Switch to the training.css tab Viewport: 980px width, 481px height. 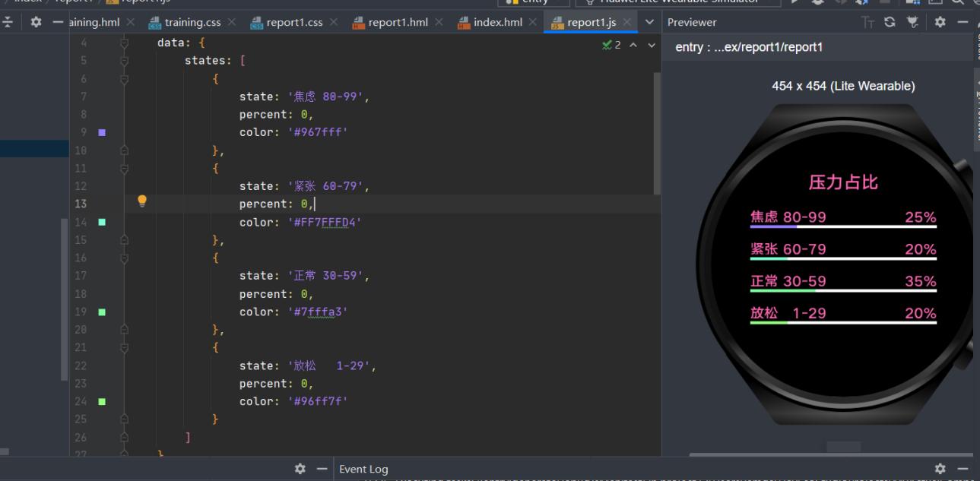point(192,23)
